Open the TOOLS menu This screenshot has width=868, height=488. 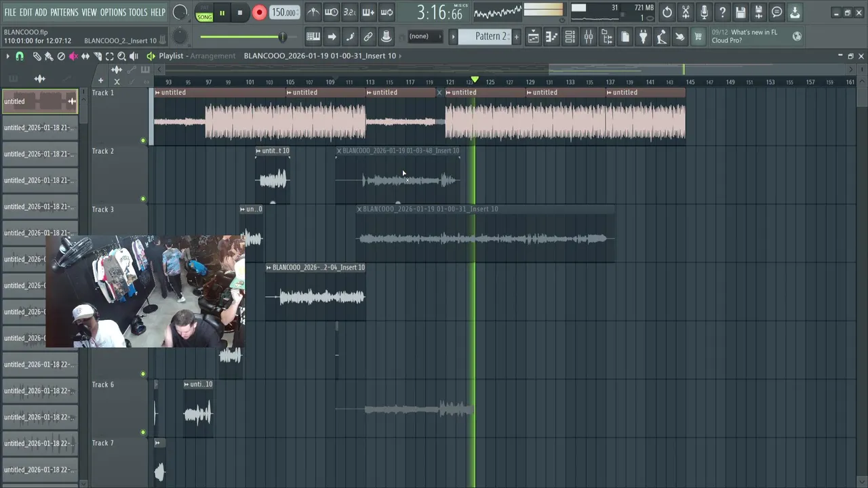(x=138, y=13)
